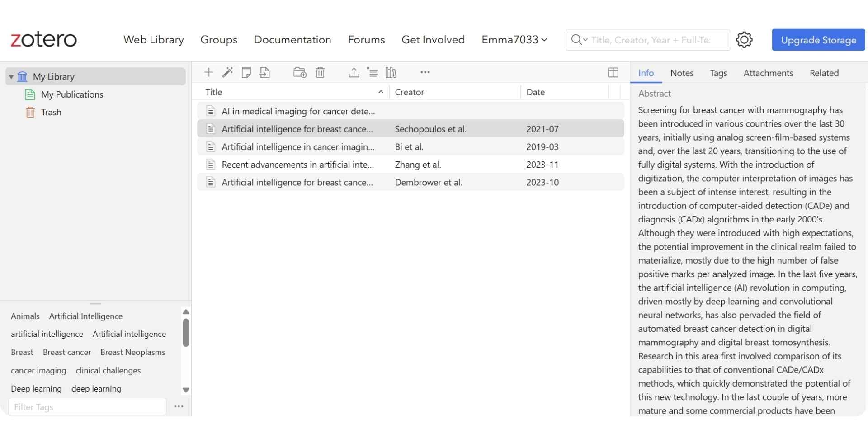The image size is (868, 434).
Task: Click the Upgrade Storage button
Action: coord(819,39)
